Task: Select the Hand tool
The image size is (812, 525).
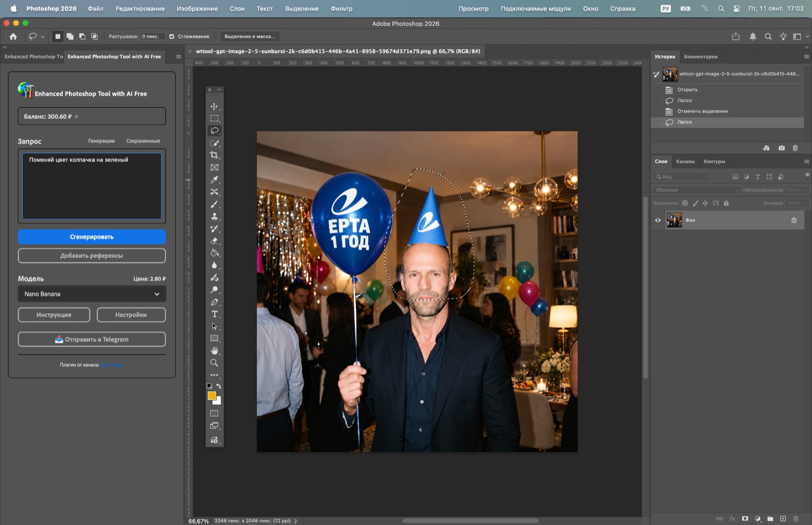Action: pos(214,350)
